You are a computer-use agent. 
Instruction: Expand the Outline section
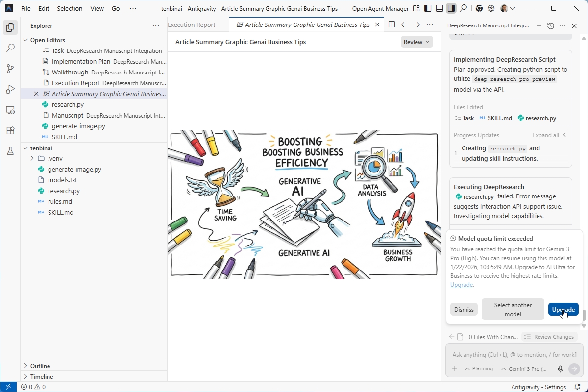(x=40, y=366)
